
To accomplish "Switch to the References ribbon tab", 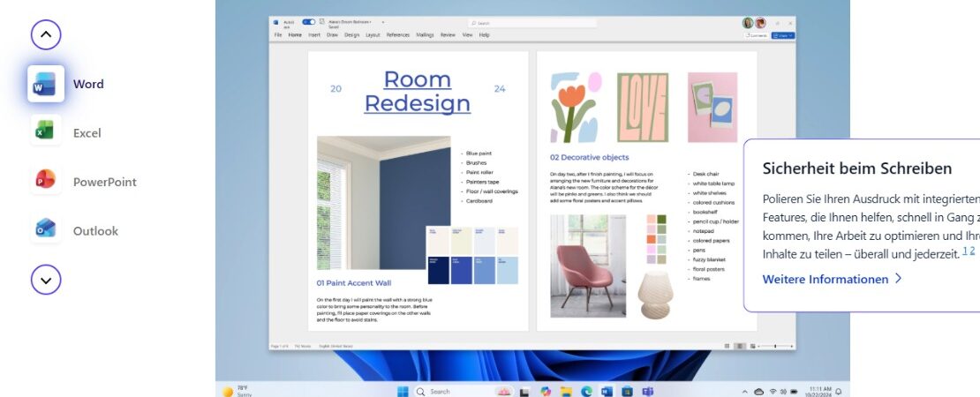I will [x=397, y=35].
